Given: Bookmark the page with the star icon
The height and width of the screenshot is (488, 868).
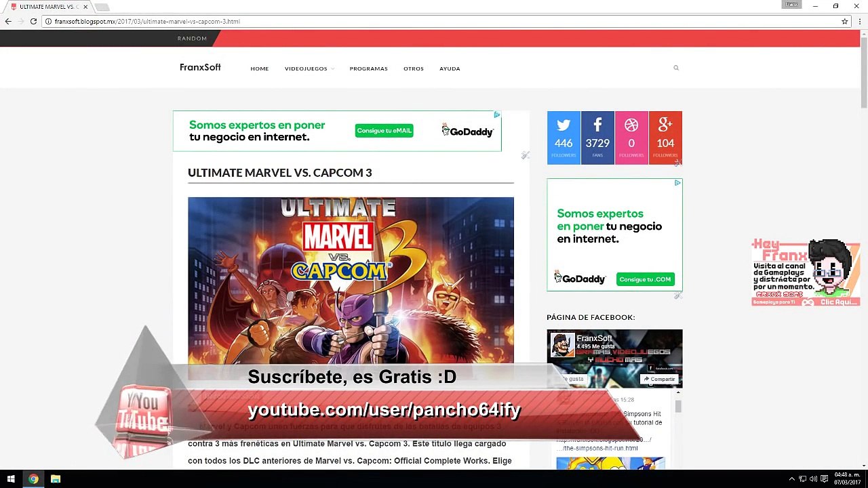Looking at the screenshot, I should [x=845, y=22].
